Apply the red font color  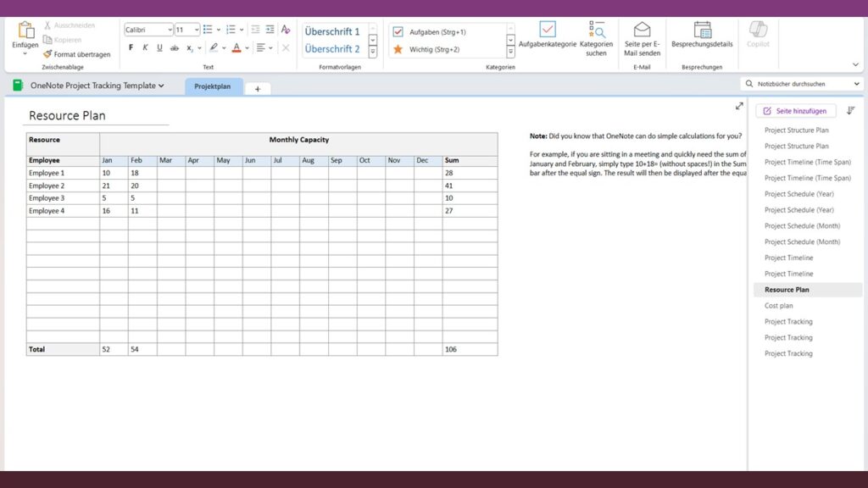236,47
